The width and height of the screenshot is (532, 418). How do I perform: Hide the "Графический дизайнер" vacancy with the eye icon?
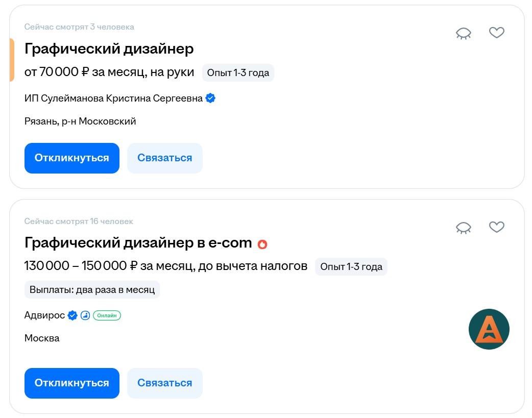[464, 32]
